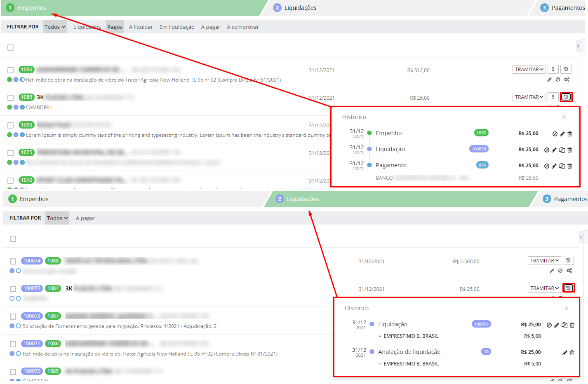Tick checkbox for empenho 1083 row

[x=11, y=126]
